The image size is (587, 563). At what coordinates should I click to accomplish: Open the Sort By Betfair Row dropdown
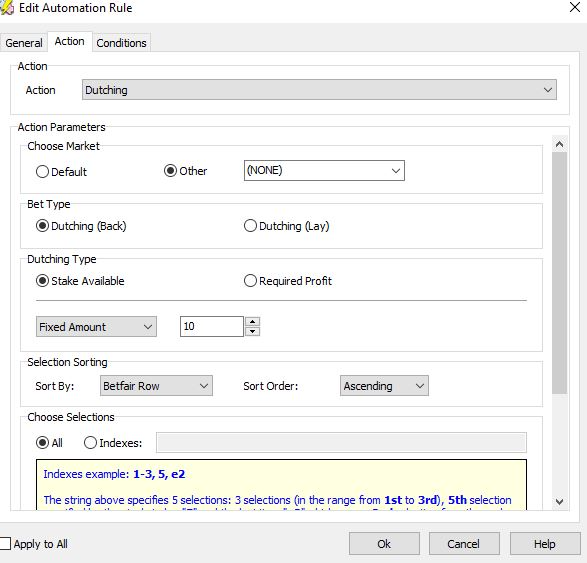[x=156, y=386]
